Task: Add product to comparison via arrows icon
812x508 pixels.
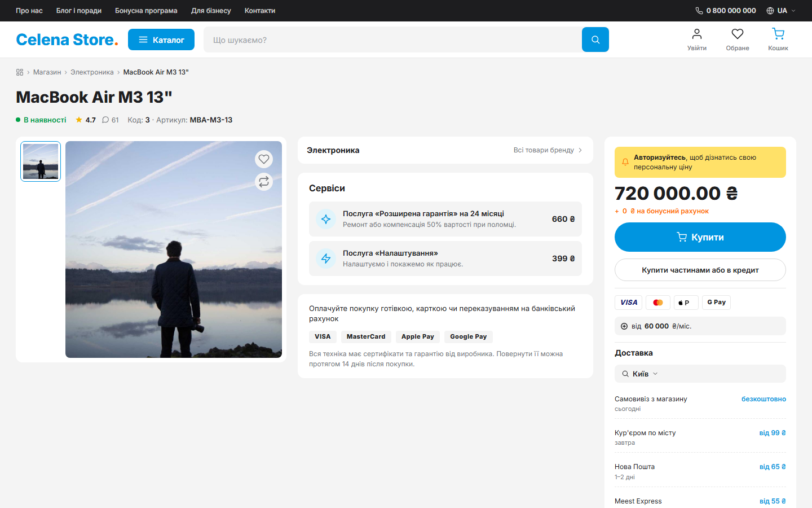Action: (x=264, y=182)
